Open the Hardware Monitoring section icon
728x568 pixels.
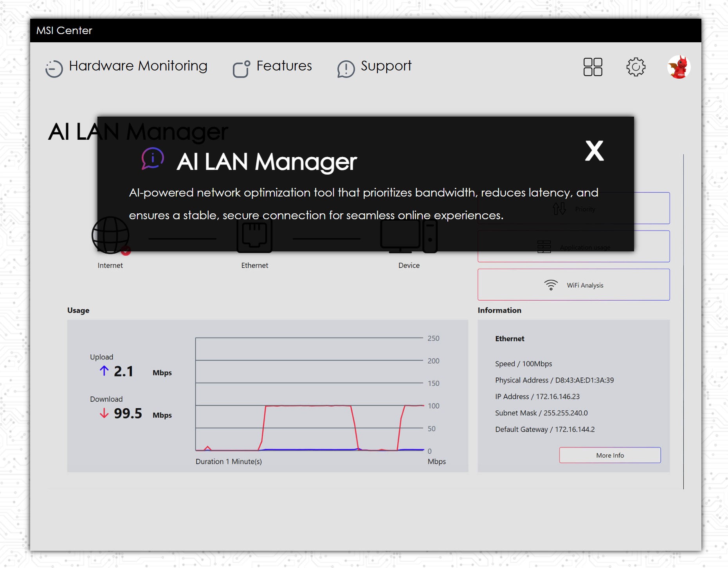(x=54, y=67)
